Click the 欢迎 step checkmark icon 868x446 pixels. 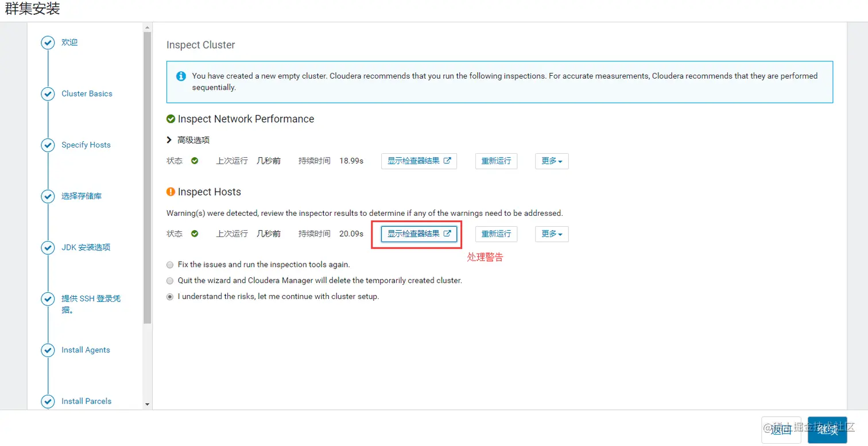(x=48, y=42)
